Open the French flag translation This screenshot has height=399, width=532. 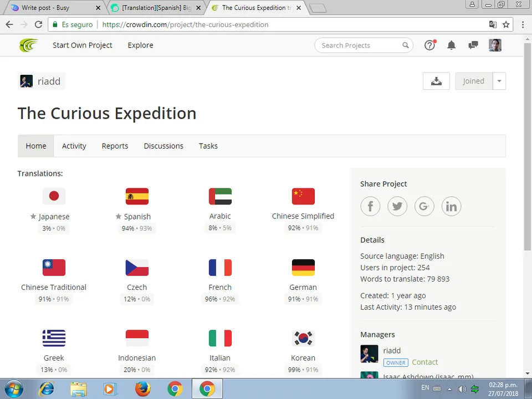[220, 267]
